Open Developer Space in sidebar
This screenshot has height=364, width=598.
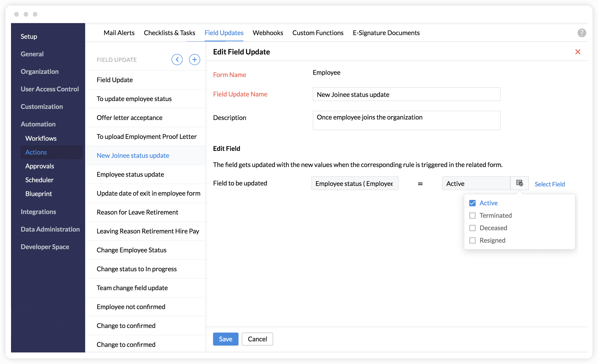pyautogui.click(x=45, y=247)
